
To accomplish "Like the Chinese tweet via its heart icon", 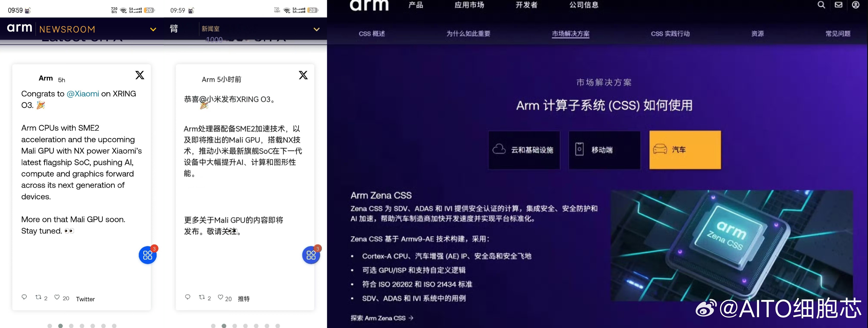I will click(220, 297).
